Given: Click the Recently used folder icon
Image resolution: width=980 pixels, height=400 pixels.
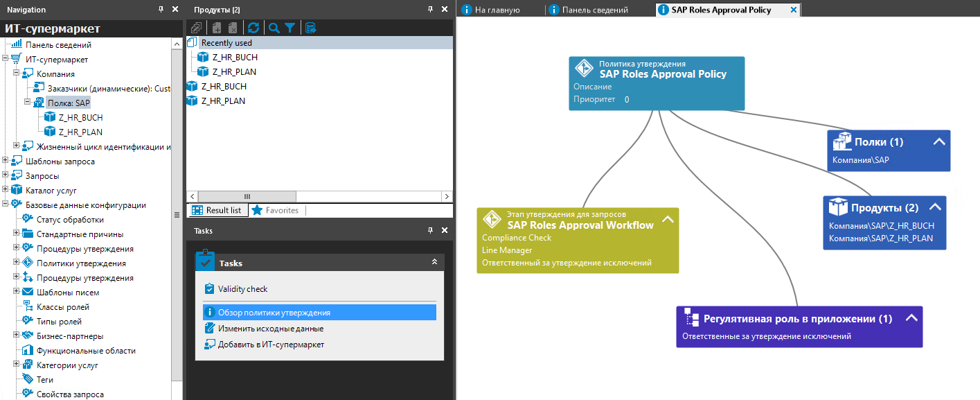Looking at the screenshot, I should 193,43.
